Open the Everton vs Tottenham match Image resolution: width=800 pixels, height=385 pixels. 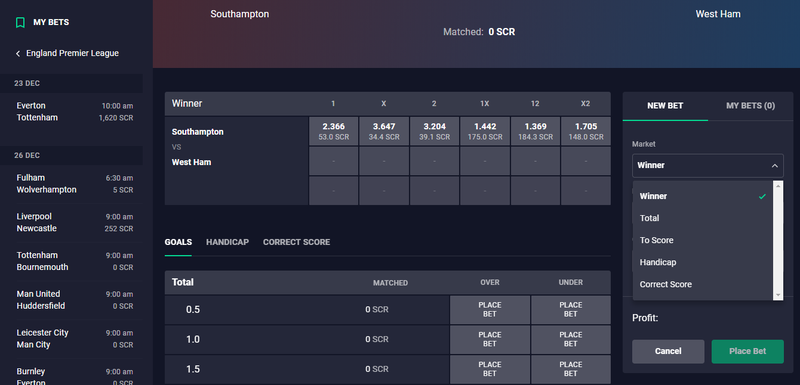(74, 112)
